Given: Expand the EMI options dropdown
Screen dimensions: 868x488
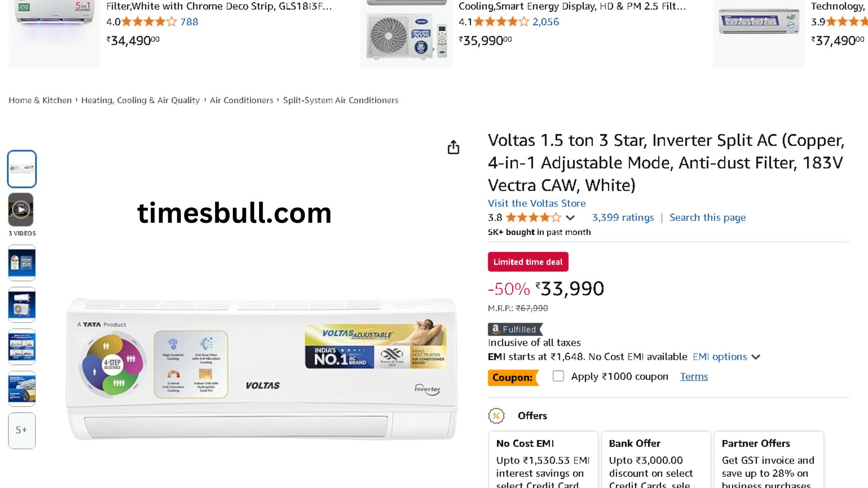Looking at the screenshot, I should (x=726, y=357).
